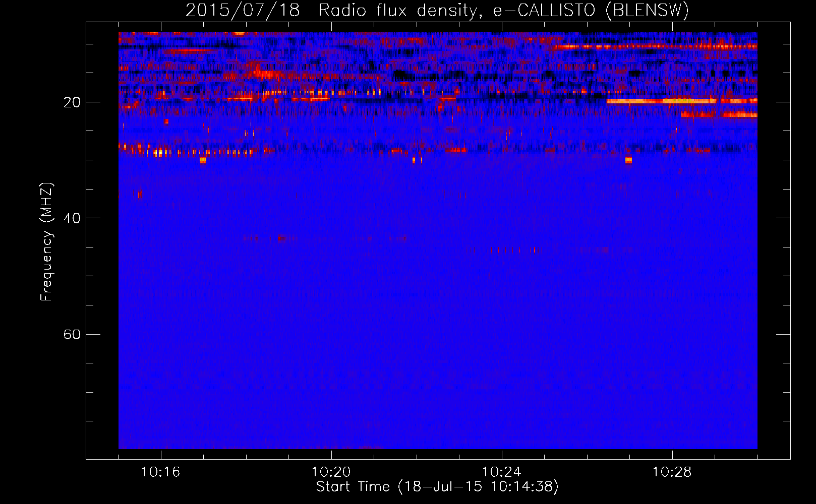Click the plot title 'Radio flux density, e-CALLISTO (BLENSW)'
This screenshot has height=504, width=816.
tap(503, 11)
